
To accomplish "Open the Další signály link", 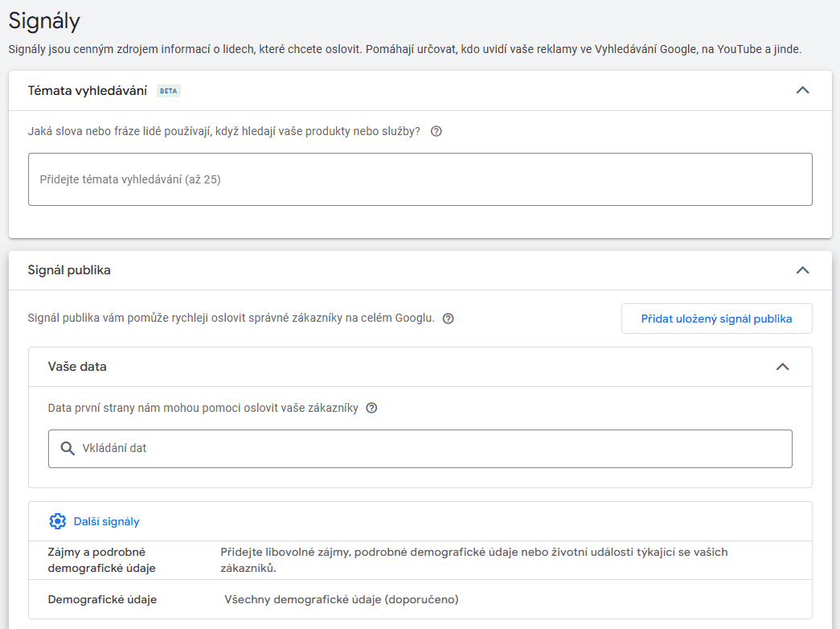I will (x=106, y=521).
